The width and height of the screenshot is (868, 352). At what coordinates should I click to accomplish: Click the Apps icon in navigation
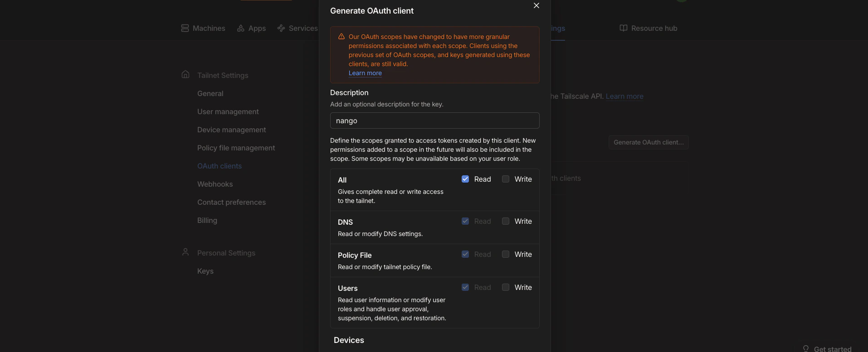point(241,28)
